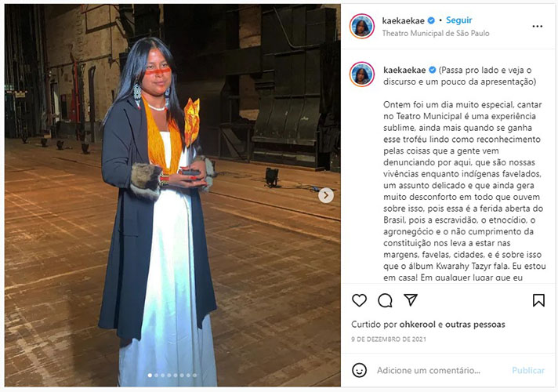Share post using the paper plane icon
558x392 pixels.
click(411, 299)
